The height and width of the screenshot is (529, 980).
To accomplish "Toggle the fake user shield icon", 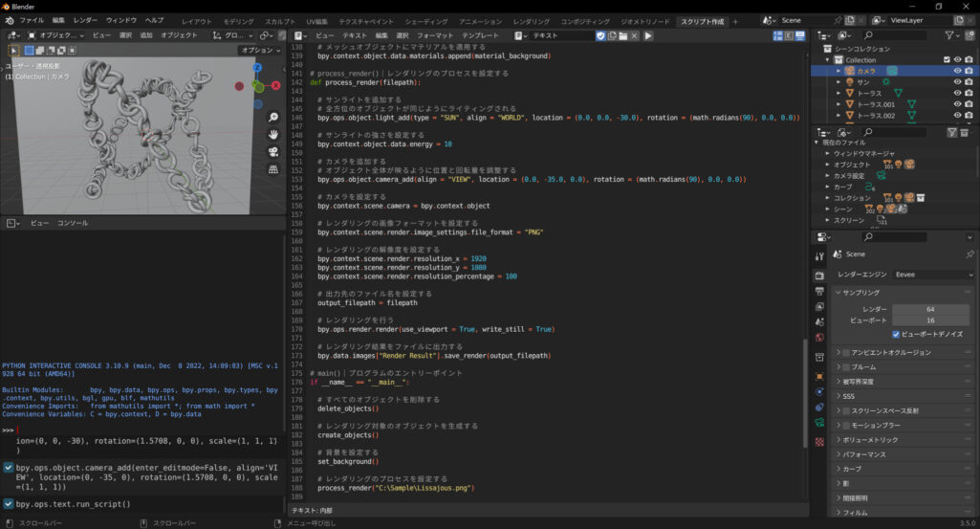I will (600, 35).
